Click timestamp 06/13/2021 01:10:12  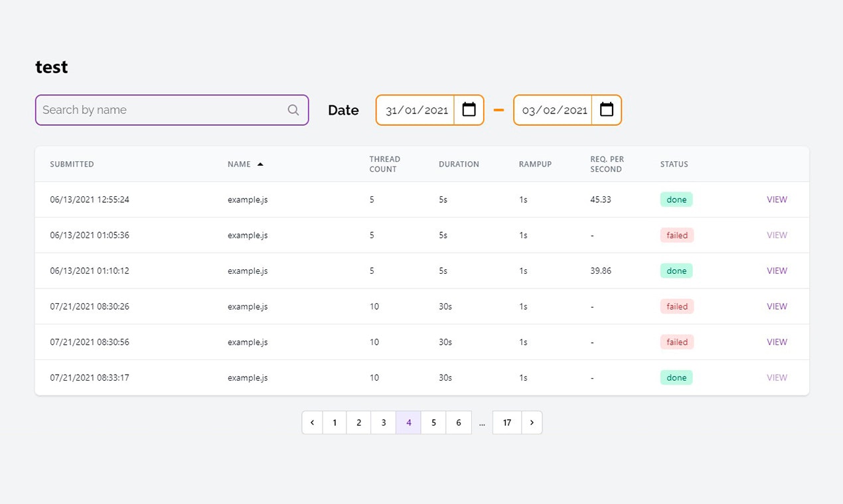pyautogui.click(x=90, y=271)
